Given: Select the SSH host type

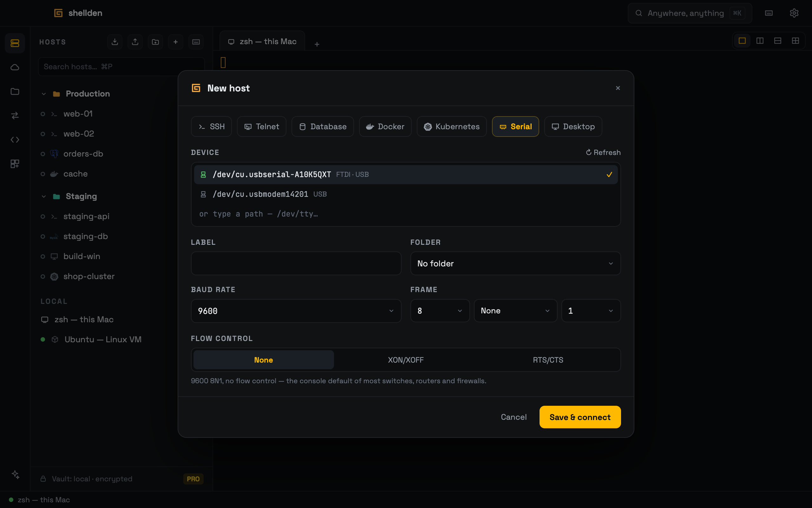Looking at the screenshot, I should (x=211, y=127).
